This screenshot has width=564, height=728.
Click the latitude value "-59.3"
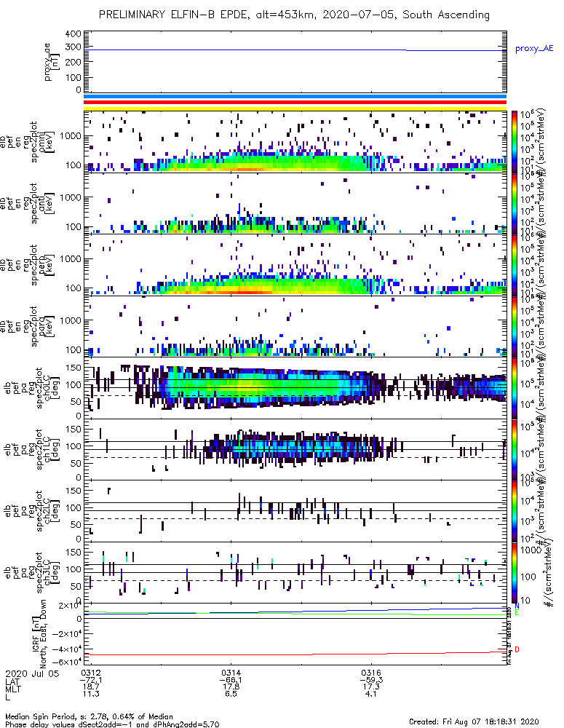coord(371,680)
